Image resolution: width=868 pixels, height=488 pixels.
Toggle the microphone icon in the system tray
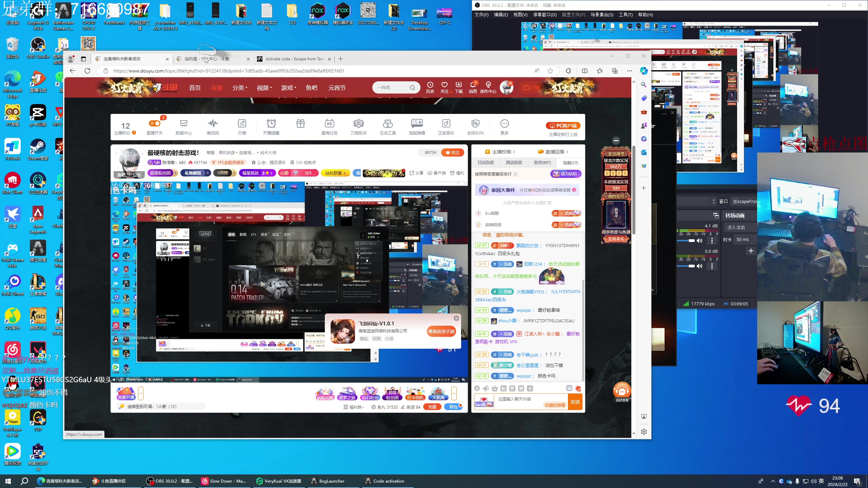click(x=797, y=481)
